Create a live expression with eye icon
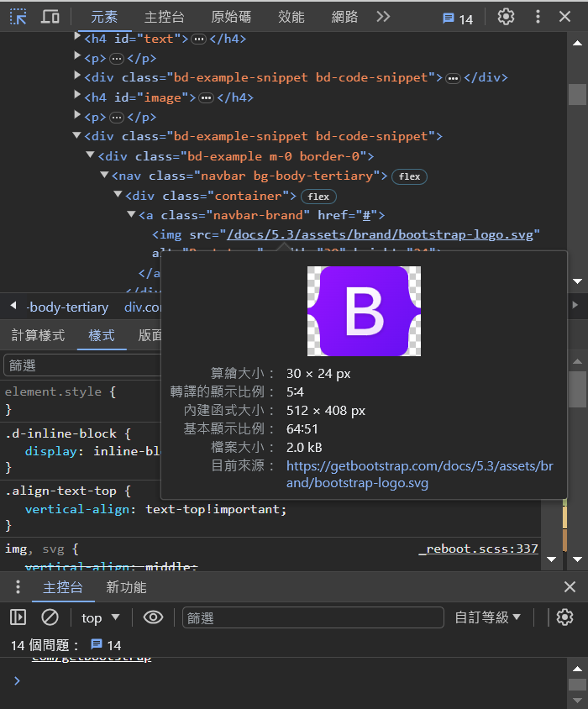The height and width of the screenshot is (709, 588). click(153, 617)
